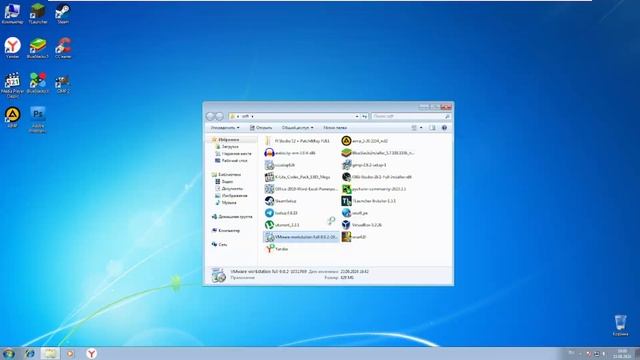640x360 pixels.
Task: Open Explorer help icon
Action: (444, 128)
